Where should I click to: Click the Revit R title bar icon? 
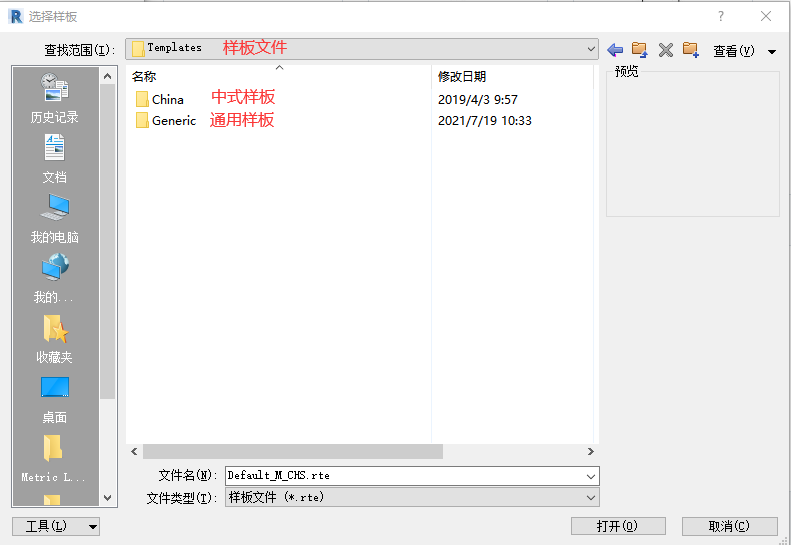point(16,16)
